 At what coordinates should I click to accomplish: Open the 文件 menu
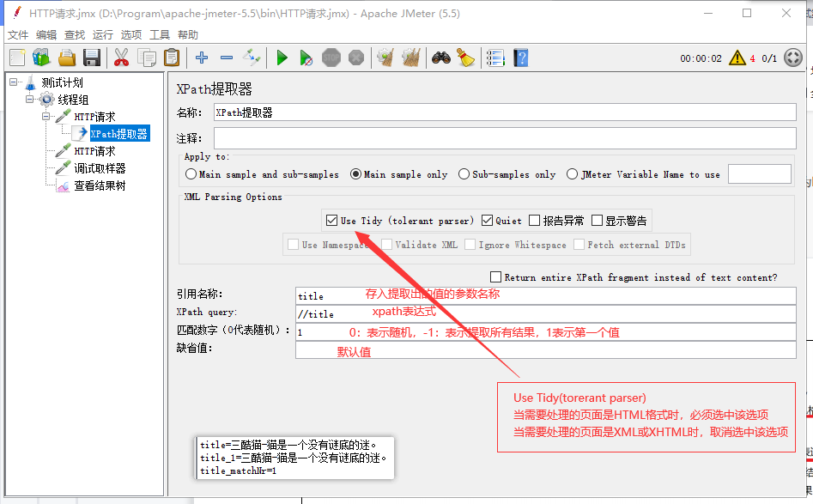(18, 35)
